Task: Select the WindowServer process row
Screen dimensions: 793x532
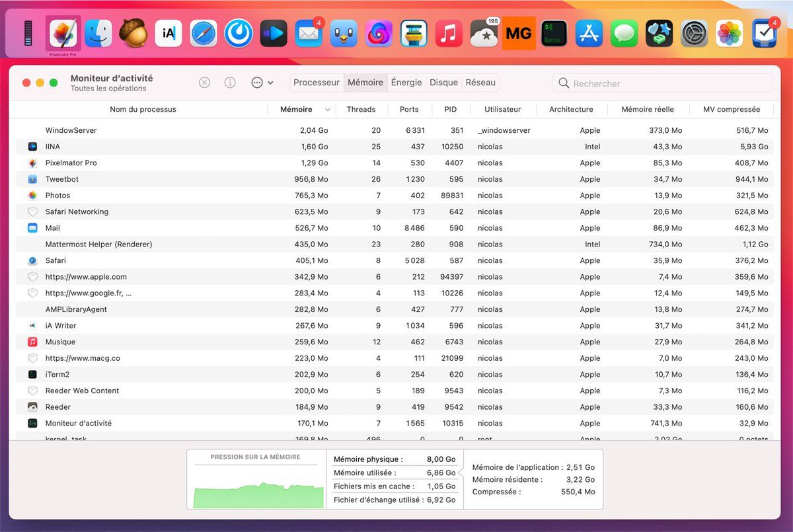Action: tap(71, 131)
